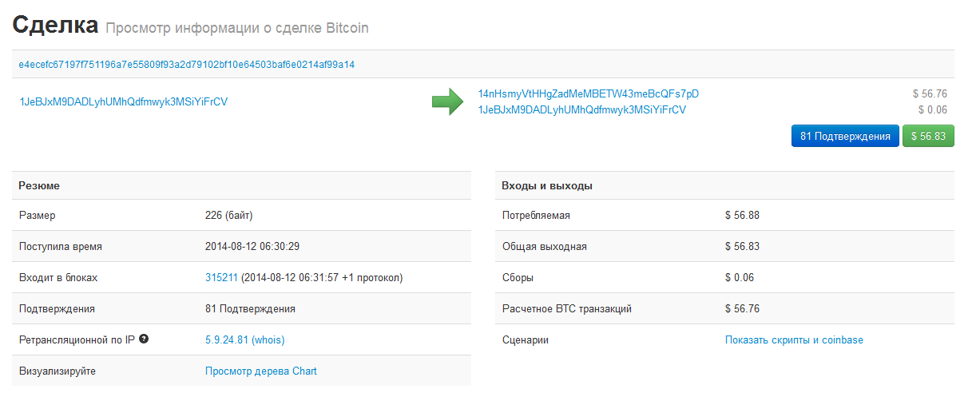Viewport: 980px width, 393px height.
Task: Click the help icon beside Ретрансляционной по IP
Action: [144, 339]
